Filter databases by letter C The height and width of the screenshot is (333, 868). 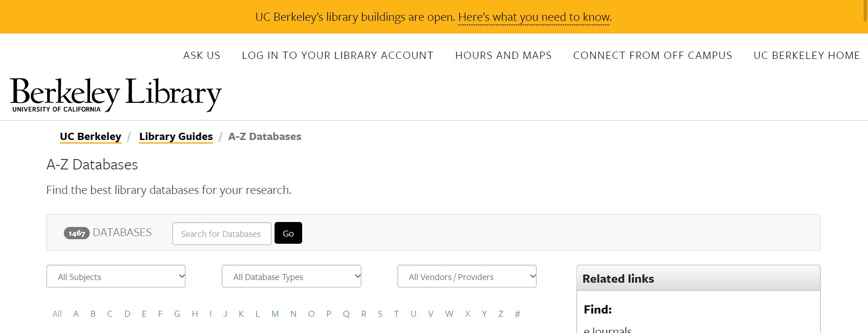[x=110, y=314]
